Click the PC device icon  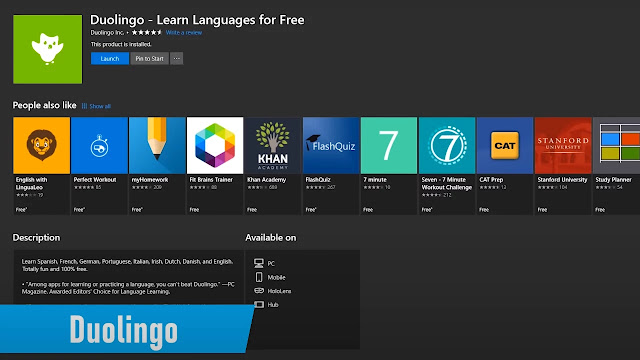tap(259, 263)
